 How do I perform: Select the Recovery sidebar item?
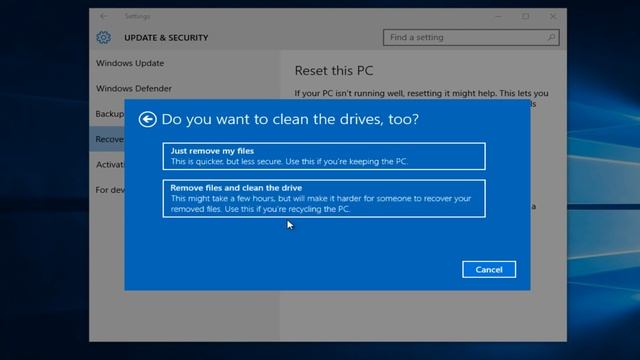click(107, 139)
